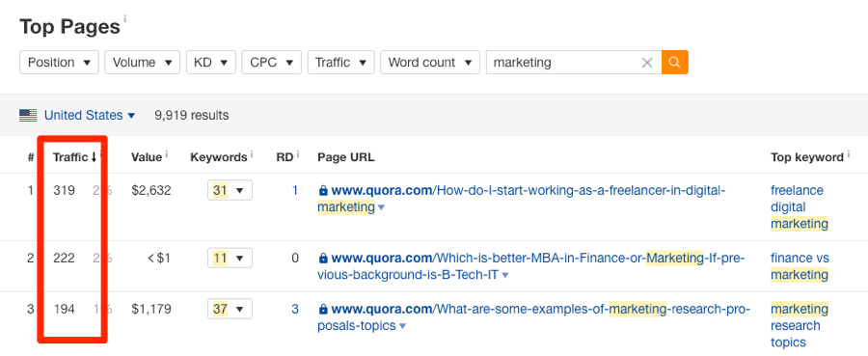
Task: Click the info icon beside Value header
Action: (x=167, y=154)
